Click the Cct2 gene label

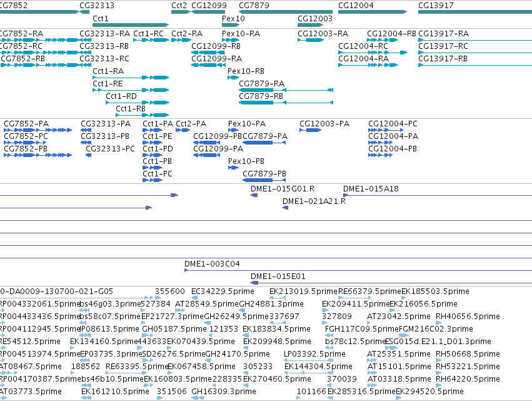click(x=179, y=6)
